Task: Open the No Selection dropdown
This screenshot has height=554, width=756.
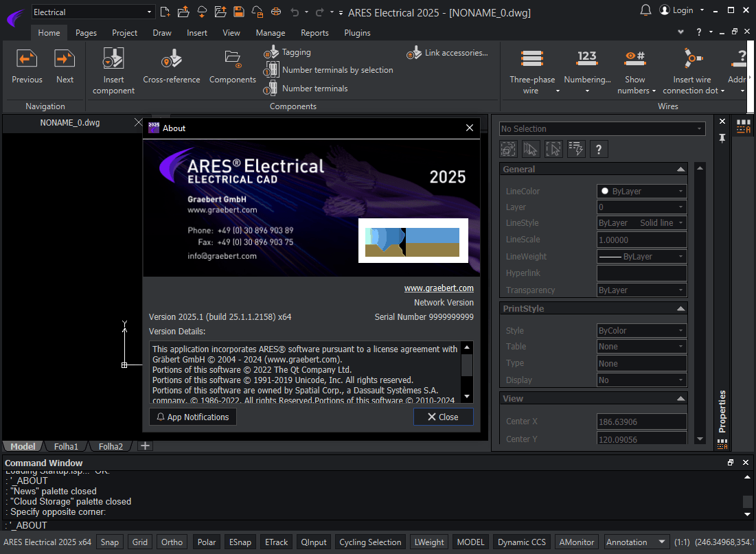Action: [602, 129]
